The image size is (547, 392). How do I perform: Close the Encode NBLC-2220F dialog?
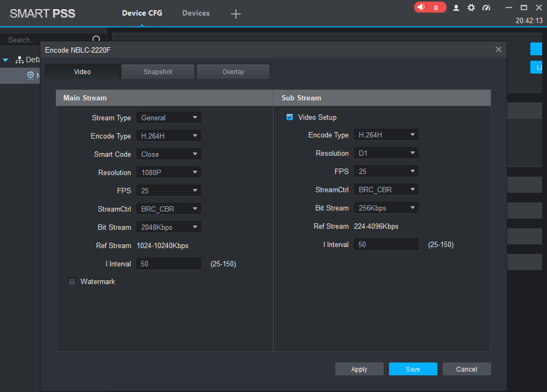tap(499, 49)
